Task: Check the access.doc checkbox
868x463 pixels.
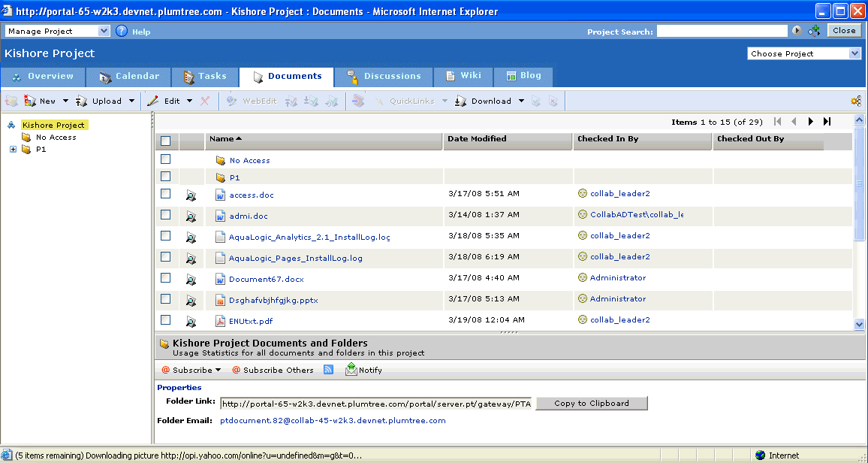Action: [165, 193]
